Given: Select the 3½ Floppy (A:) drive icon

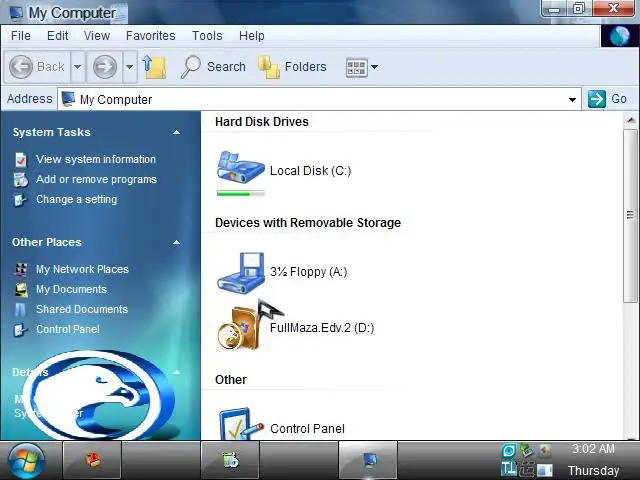Looking at the screenshot, I should click(241, 272).
